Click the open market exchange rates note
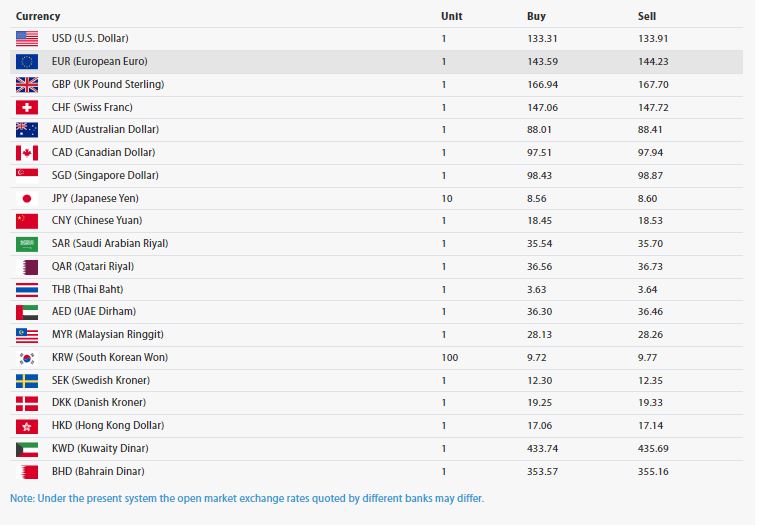 click(x=247, y=498)
